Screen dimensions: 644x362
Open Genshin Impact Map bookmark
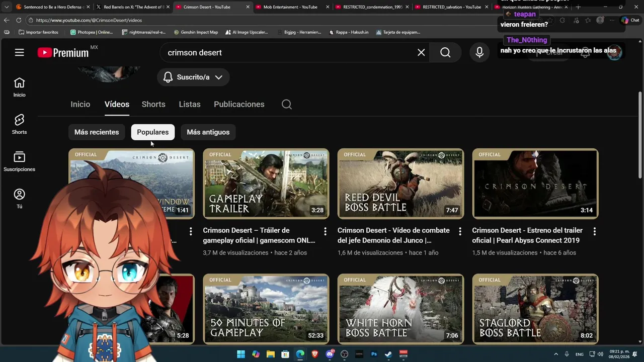[x=196, y=32]
